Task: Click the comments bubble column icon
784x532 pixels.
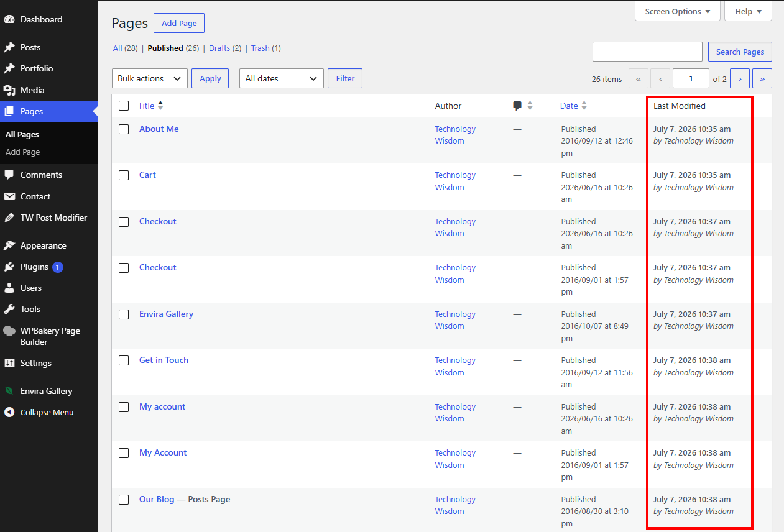Action: (x=517, y=106)
